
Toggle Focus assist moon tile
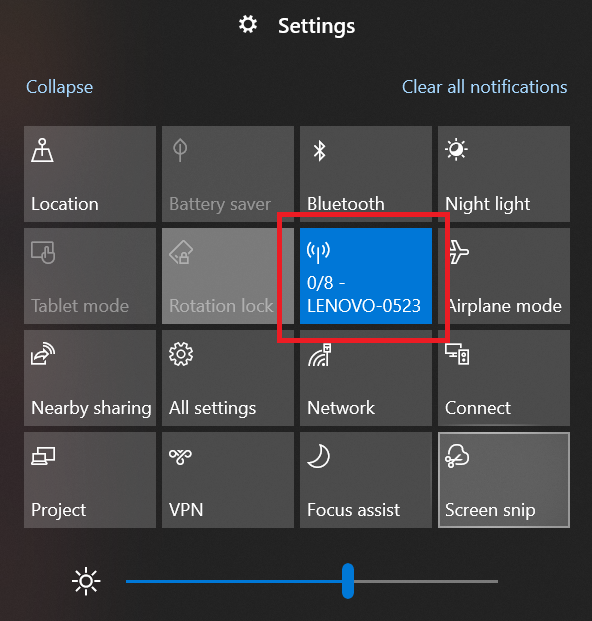pyautogui.click(x=366, y=480)
